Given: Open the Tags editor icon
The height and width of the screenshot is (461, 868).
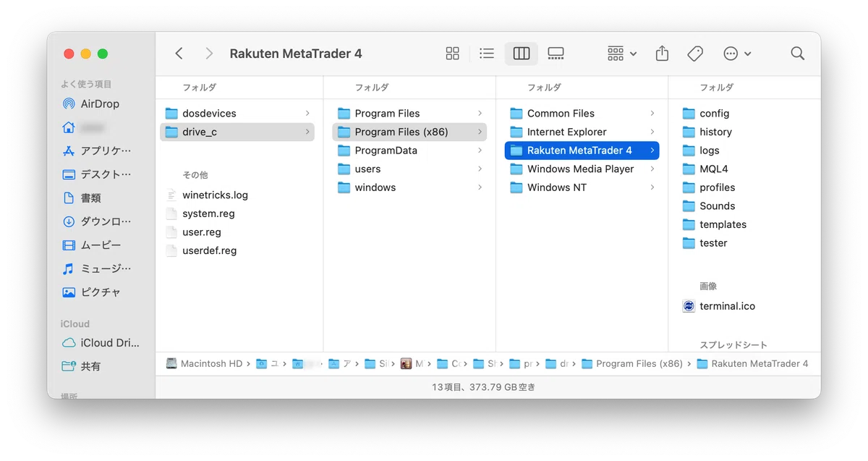Looking at the screenshot, I should click(695, 54).
